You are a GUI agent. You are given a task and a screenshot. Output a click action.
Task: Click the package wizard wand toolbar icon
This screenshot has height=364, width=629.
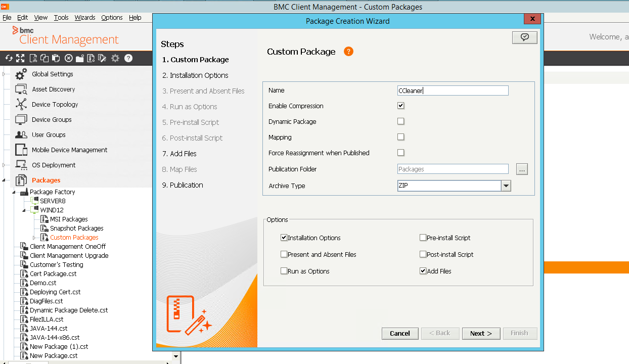102,58
